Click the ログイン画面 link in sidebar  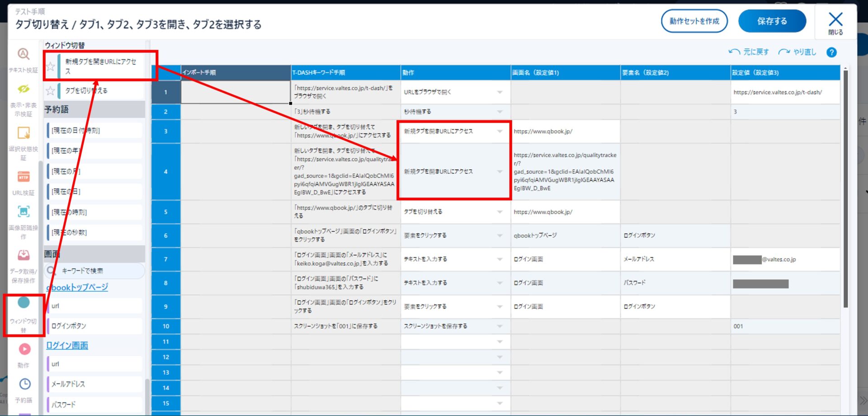[x=67, y=345]
